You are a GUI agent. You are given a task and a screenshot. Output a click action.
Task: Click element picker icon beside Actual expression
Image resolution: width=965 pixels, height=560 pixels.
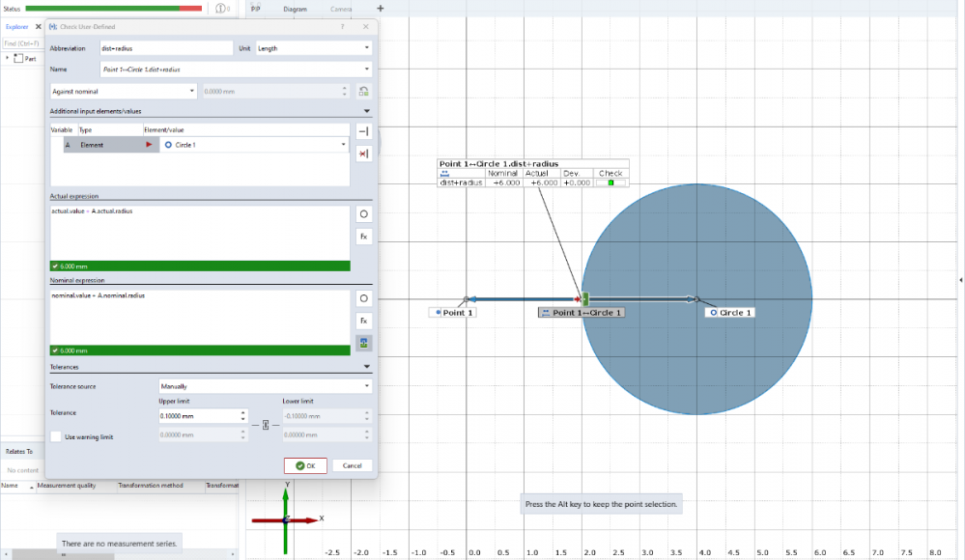pyautogui.click(x=364, y=214)
